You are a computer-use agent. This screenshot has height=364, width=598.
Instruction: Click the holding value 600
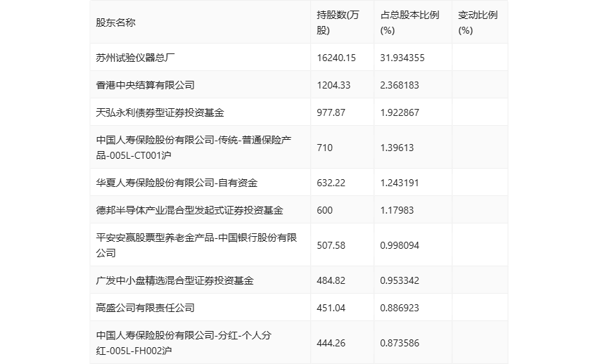pyautogui.click(x=324, y=210)
